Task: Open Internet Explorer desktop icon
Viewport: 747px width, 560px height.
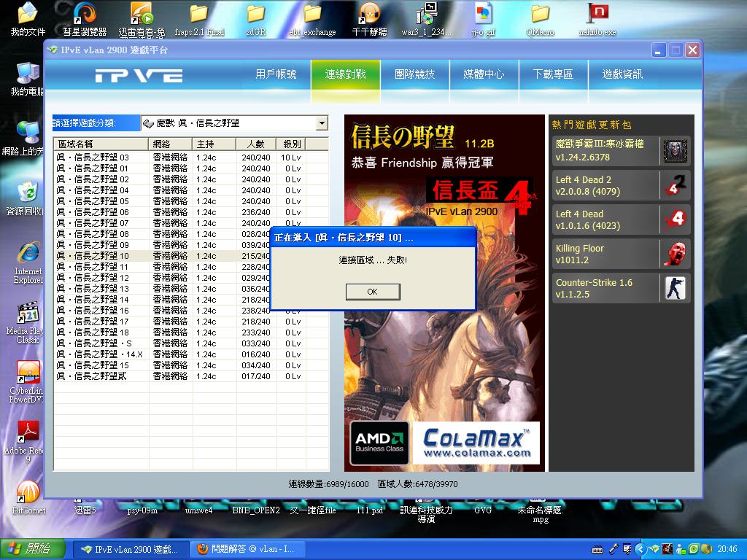Action: [x=28, y=262]
